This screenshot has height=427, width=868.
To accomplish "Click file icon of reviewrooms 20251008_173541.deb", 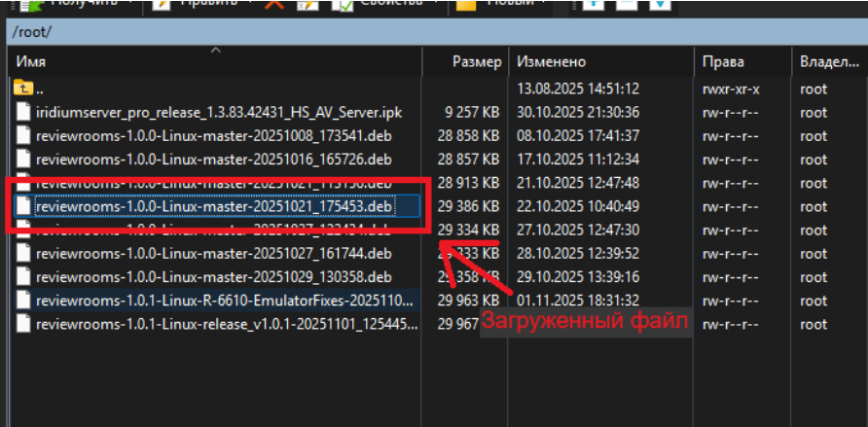I will tap(23, 135).
